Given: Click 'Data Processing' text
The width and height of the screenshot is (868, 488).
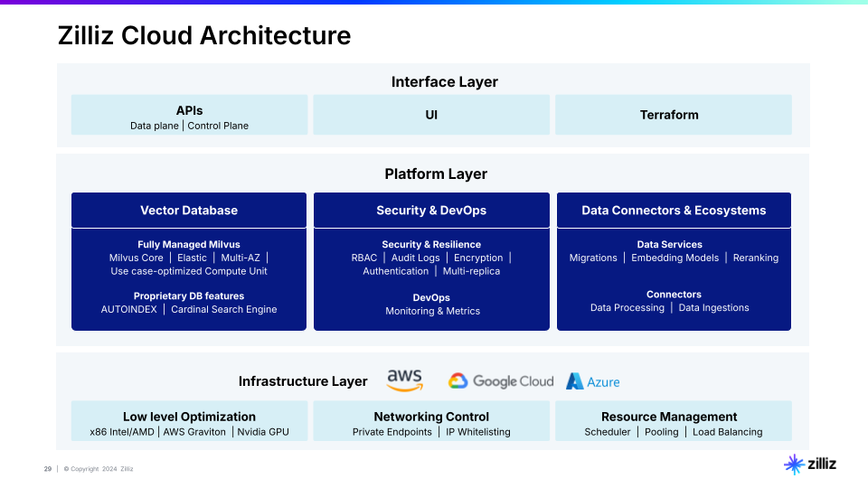Looking at the screenshot, I should (x=627, y=307).
